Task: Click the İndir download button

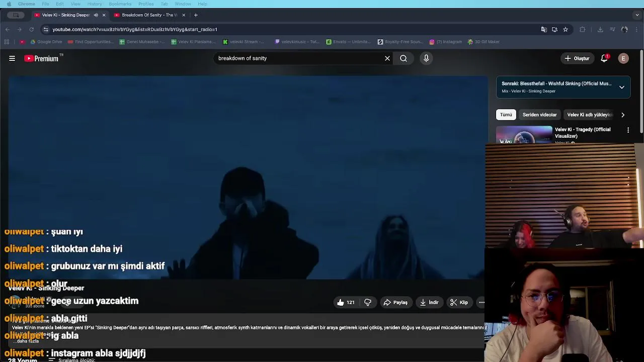Action: [x=429, y=303]
